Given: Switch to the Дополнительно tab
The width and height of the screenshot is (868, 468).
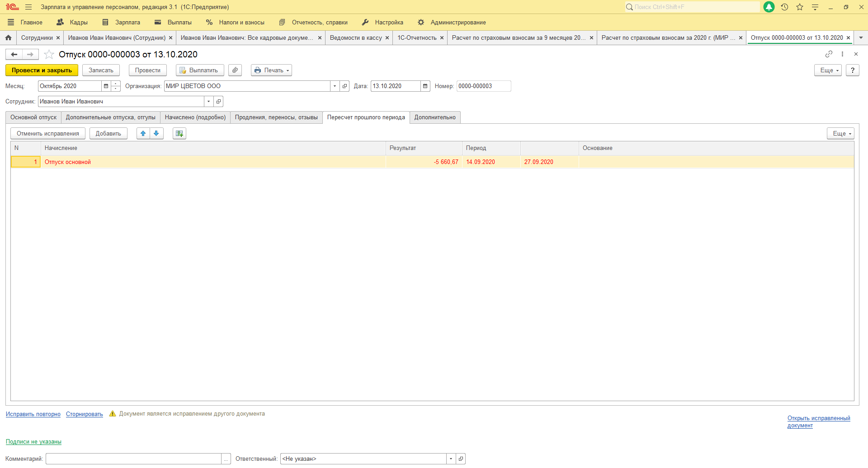Looking at the screenshot, I should [435, 117].
